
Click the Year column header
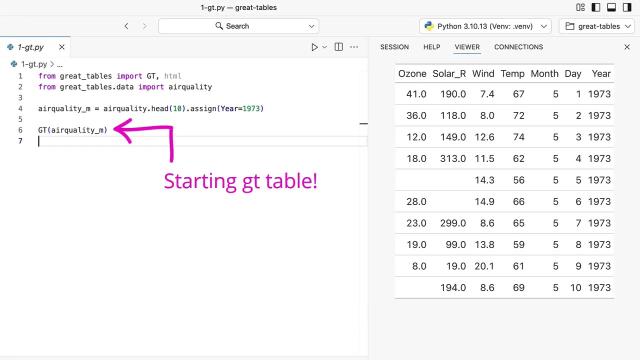click(x=601, y=74)
